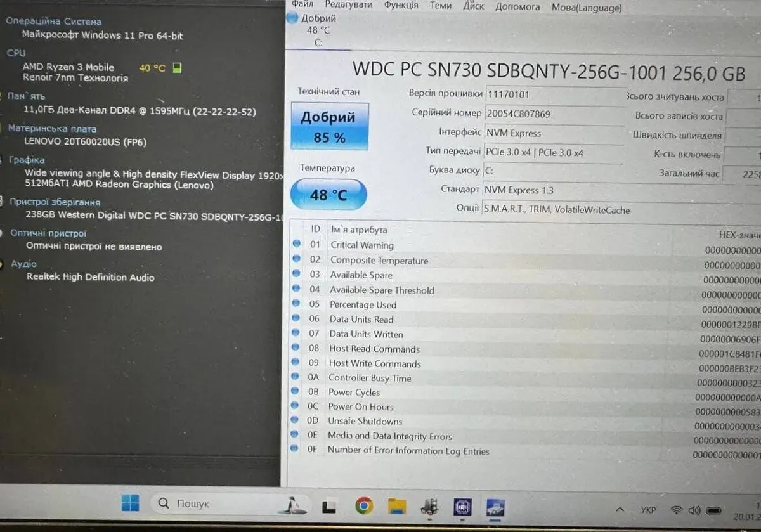Switch to the CPU chip taskbar app
The height and width of the screenshot is (532, 761).
pyautogui.click(x=463, y=507)
